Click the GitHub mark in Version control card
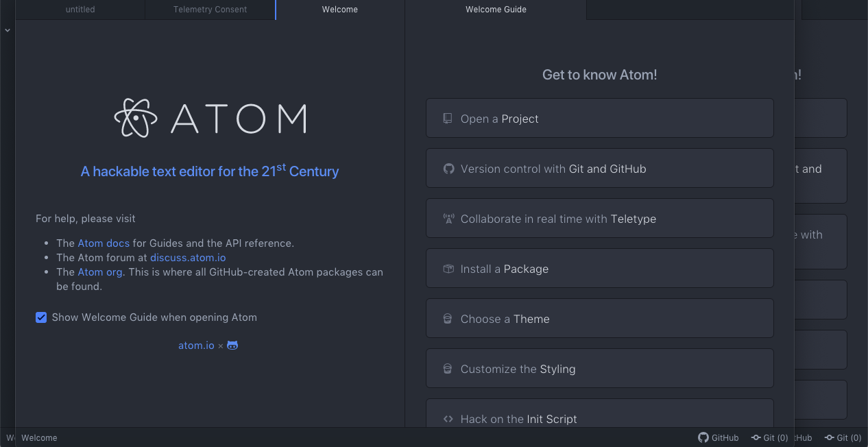868x447 pixels. click(x=448, y=169)
